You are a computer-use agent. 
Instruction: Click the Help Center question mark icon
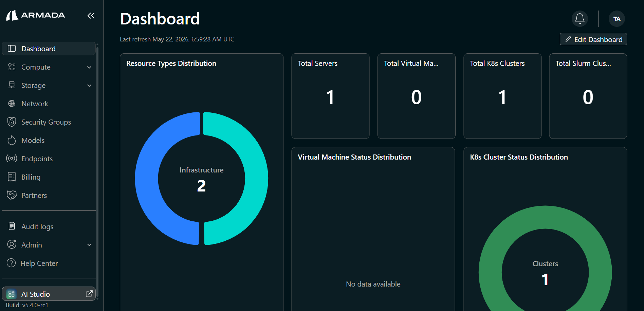click(11, 263)
